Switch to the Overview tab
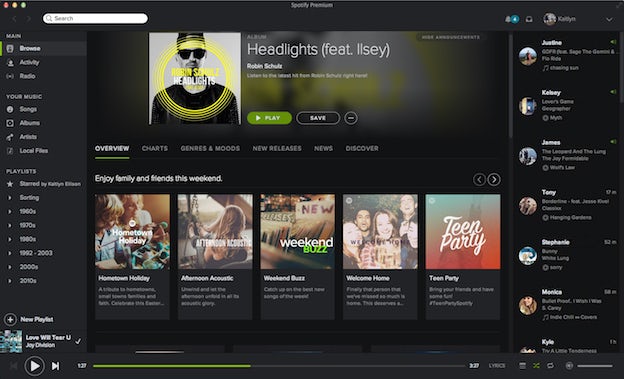The height and width of the screenshot is (379, 624). (x=112, y=148)
